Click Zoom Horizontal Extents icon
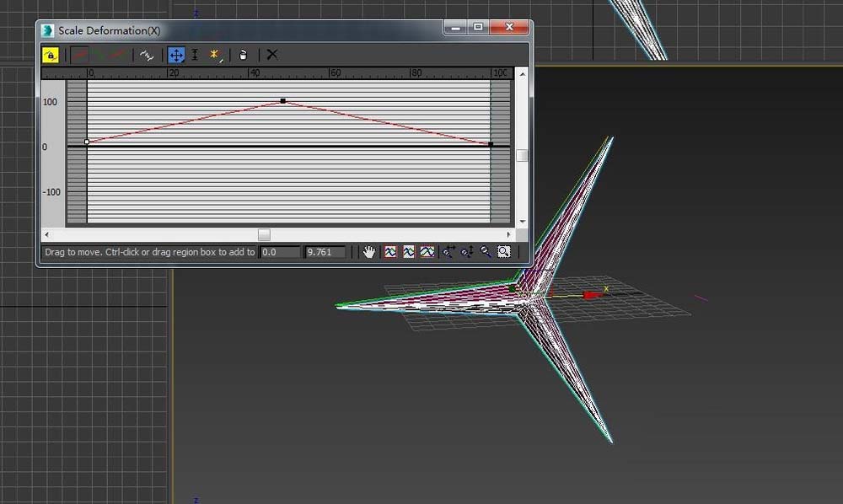Screen dimensions: 843x504 click(409, 252)
